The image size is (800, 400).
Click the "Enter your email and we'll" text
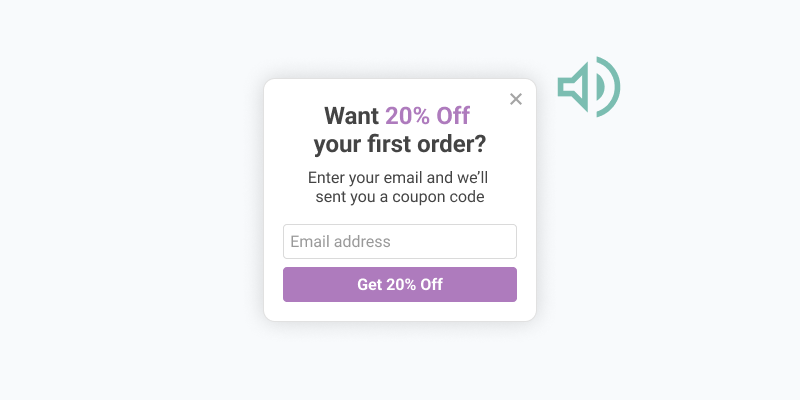click(x=398, y=178)
